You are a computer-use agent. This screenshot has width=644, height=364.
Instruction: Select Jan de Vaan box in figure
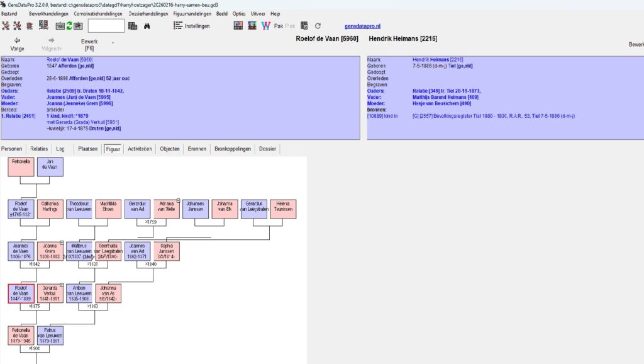click(x=50, y=167)
